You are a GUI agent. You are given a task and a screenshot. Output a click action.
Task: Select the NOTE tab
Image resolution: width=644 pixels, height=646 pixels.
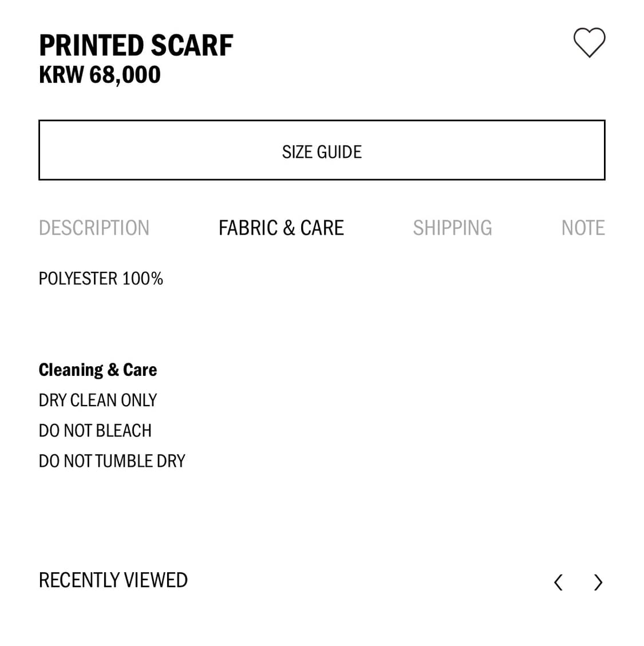583,227
